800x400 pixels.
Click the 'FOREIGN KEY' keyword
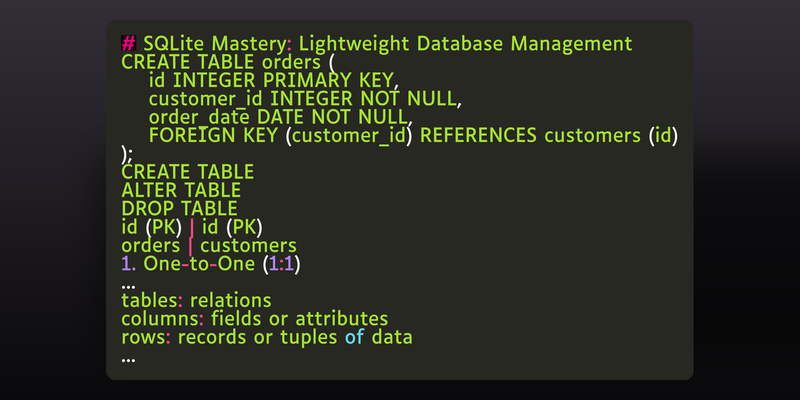213,135
